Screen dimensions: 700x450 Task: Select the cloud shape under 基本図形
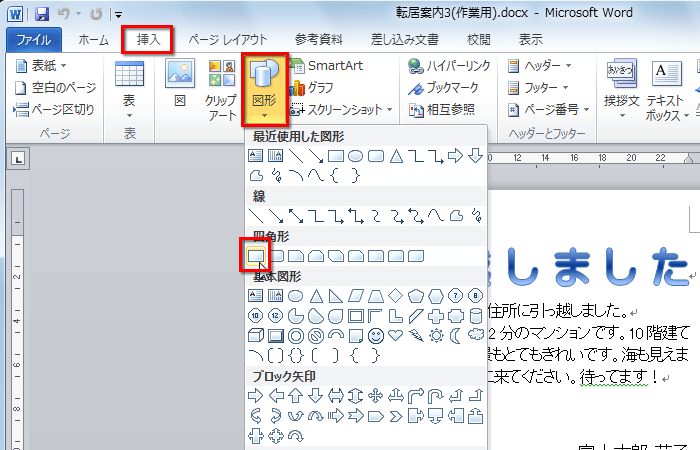pos(476,335)
